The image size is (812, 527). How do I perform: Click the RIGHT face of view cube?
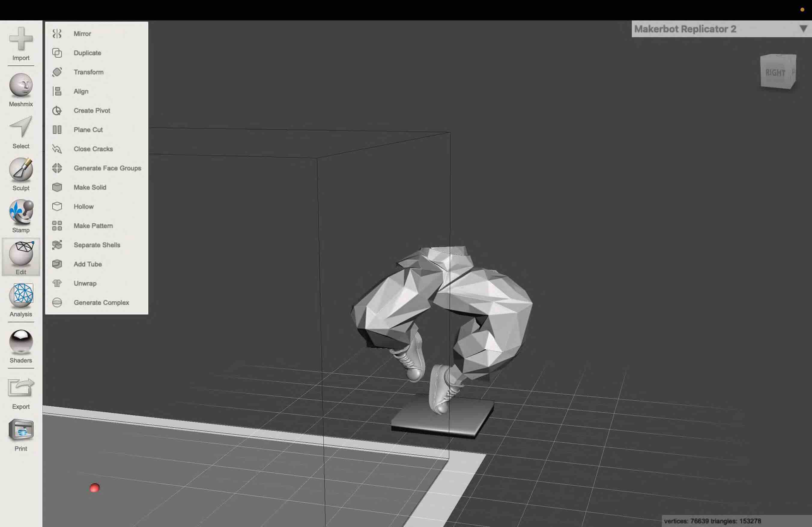(775, 72)
